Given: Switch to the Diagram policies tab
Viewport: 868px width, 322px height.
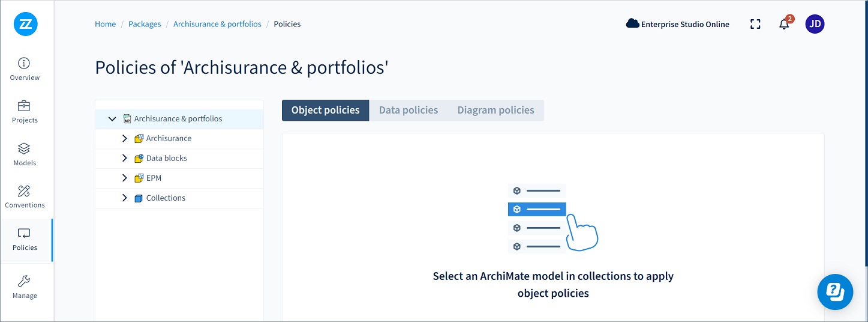Looking at the screenshot, I should point(495,111).
